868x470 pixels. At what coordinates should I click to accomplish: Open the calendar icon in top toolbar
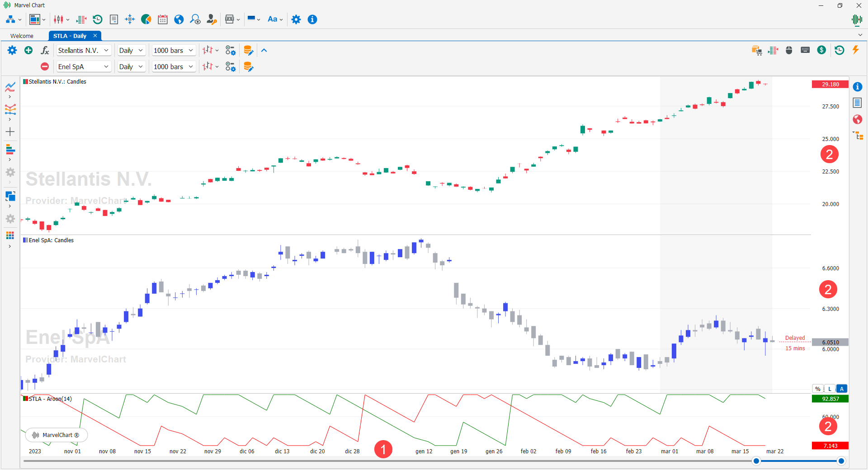163,19
